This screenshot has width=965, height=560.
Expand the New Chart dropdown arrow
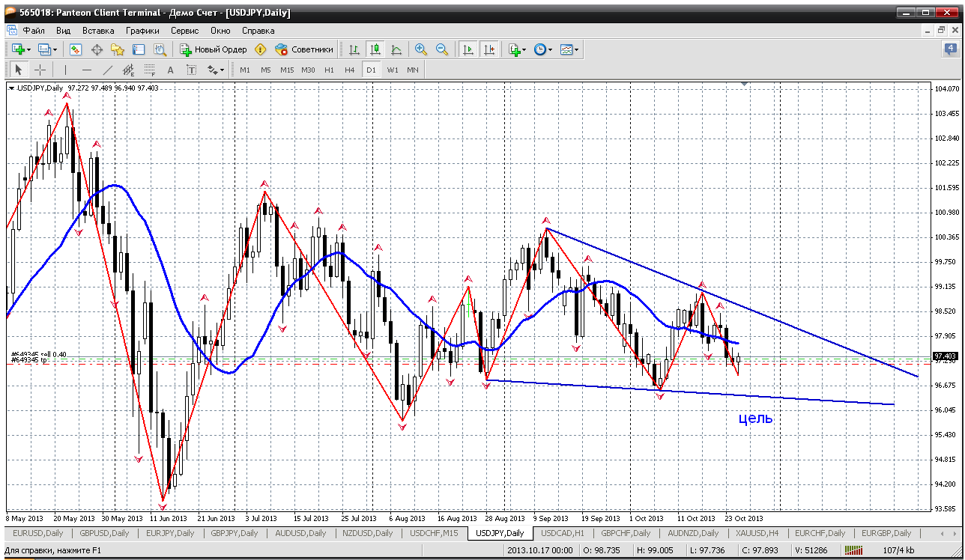pyautogui.click(x=28, y=50)
